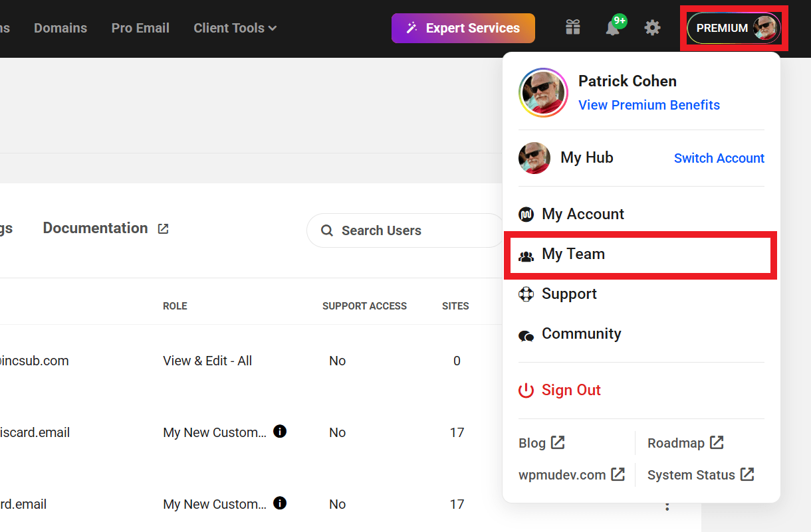
Task: Click the notification bell with 9+ badge
Action: 612,28
